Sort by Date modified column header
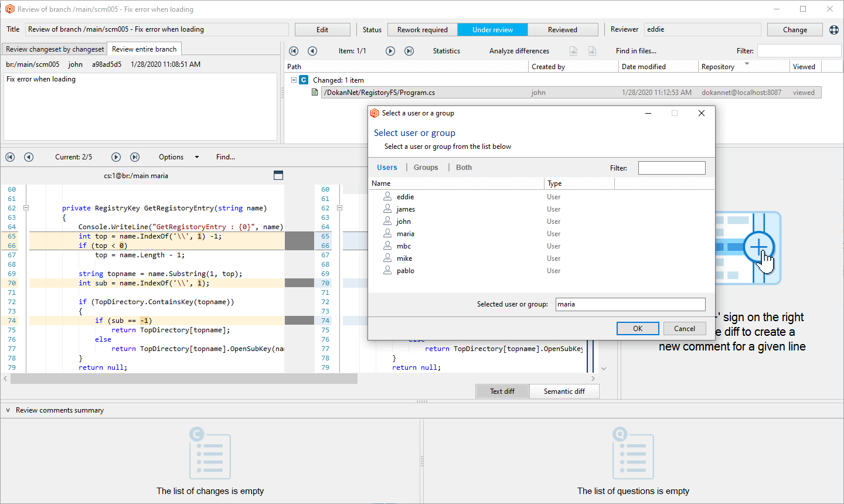Screen dimensions: 844x504 658,67
